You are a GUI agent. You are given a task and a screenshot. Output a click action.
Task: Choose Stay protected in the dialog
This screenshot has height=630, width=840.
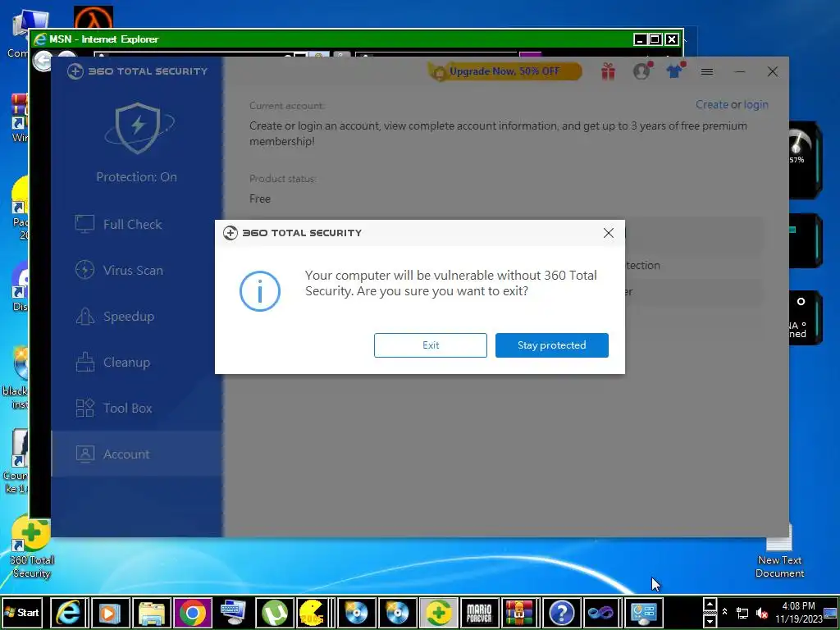[552, 345]
